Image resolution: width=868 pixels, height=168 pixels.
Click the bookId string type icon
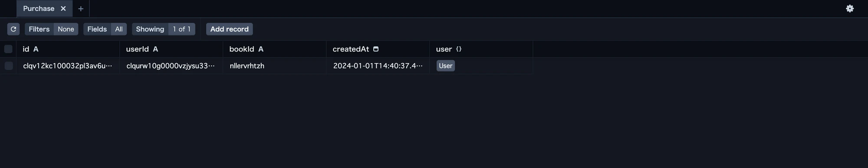[x=261, y=49]
